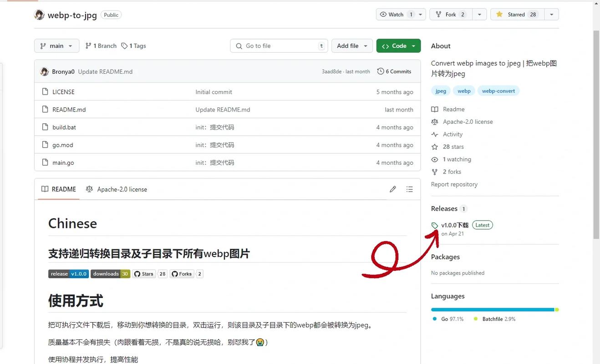Switch to the Apache-2.0 license tab

(x=117, y=189)
